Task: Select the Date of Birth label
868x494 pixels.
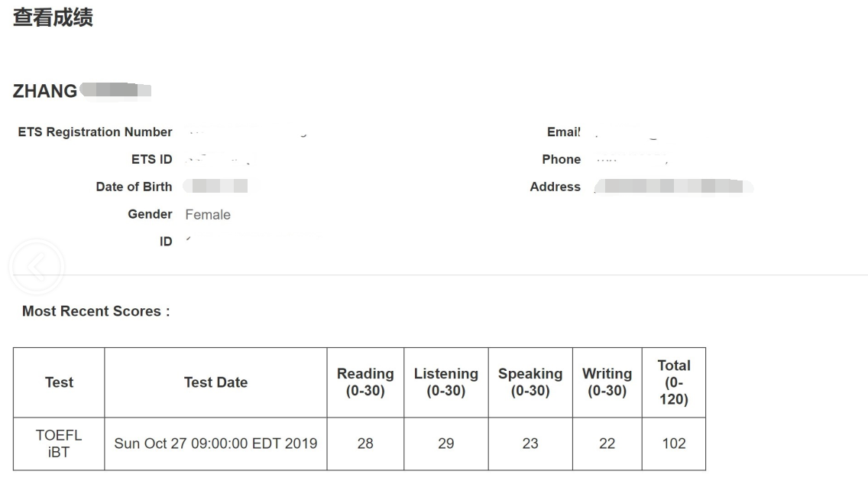Action: coord(134,187)
